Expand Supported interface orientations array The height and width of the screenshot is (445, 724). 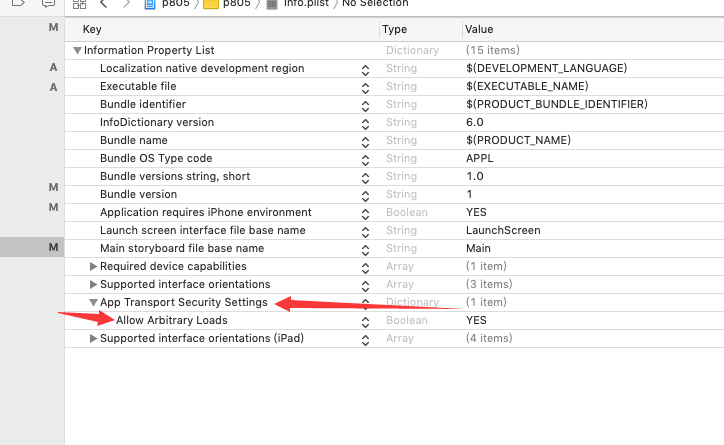click(93, 284)
